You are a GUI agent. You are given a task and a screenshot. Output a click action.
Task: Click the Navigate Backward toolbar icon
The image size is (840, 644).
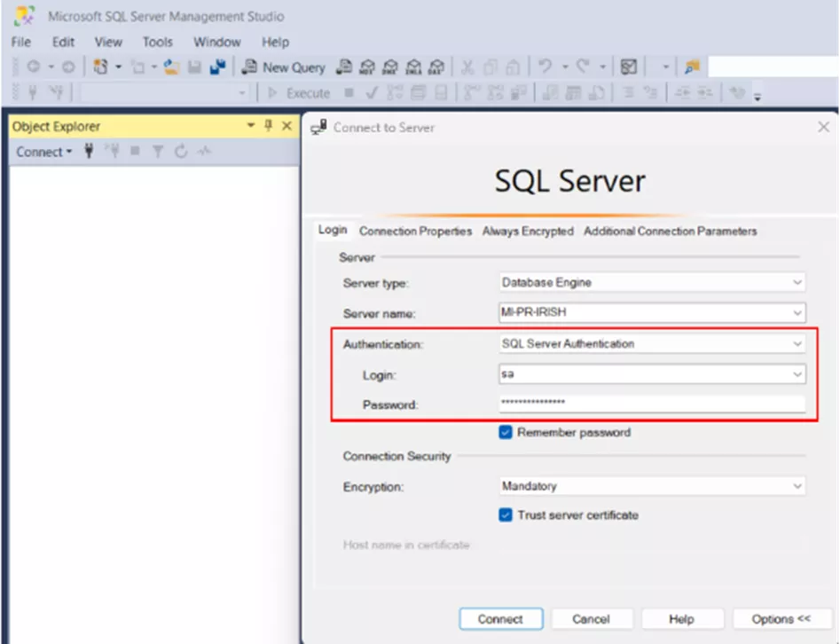point(33,67)
